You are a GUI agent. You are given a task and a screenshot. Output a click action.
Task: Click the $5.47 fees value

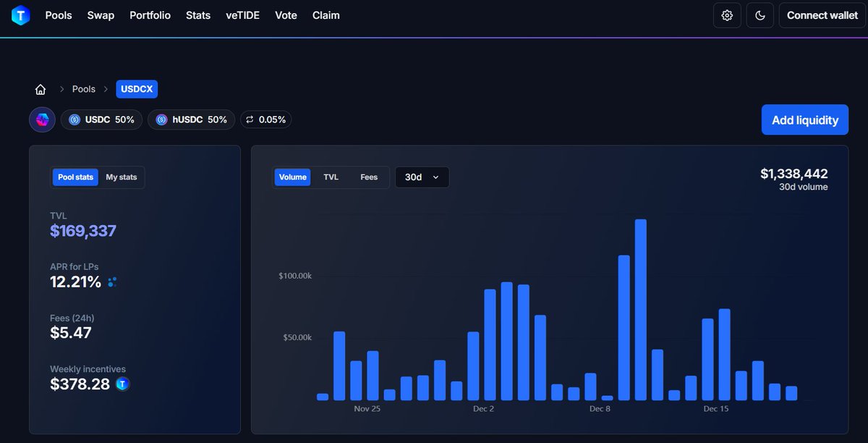[71, 333]
